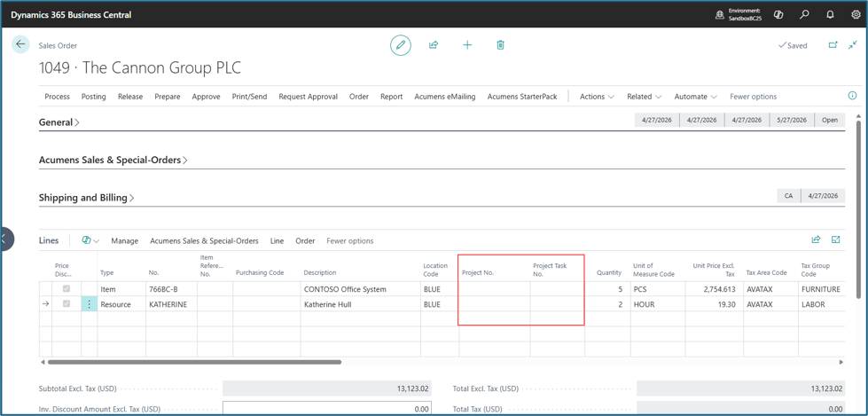
Task: Open row options for the Resource line
Action: pyautogui.click(x=90, y=304)
